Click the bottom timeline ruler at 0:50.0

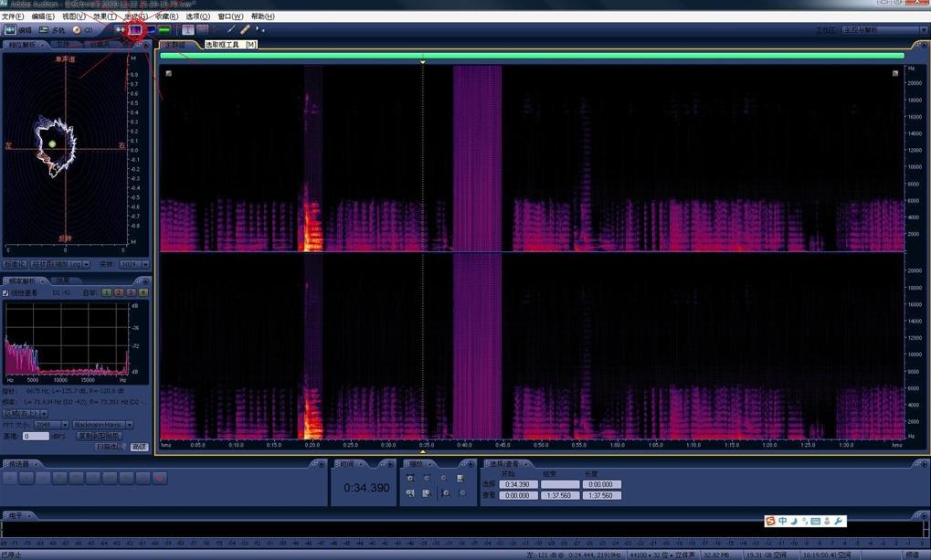pos(541,444)
